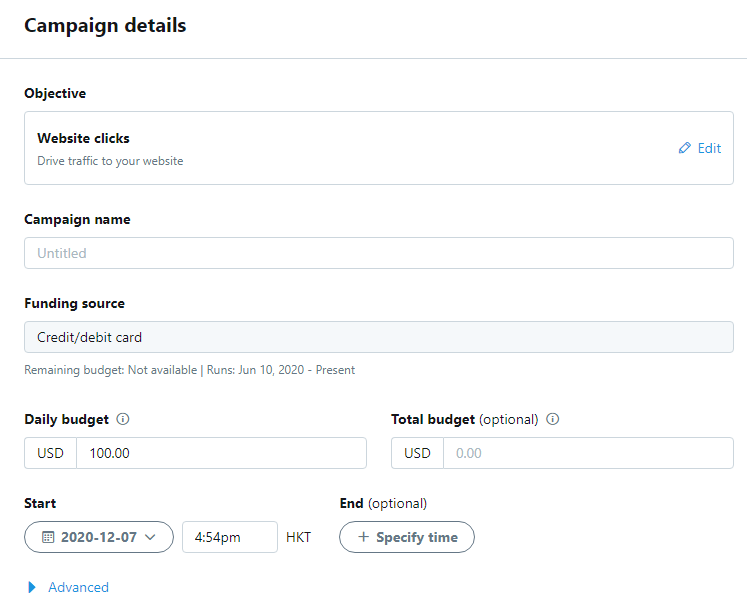Click the USD label of Daily budget
Screen dimensions: 747x608
click(50, 453)
